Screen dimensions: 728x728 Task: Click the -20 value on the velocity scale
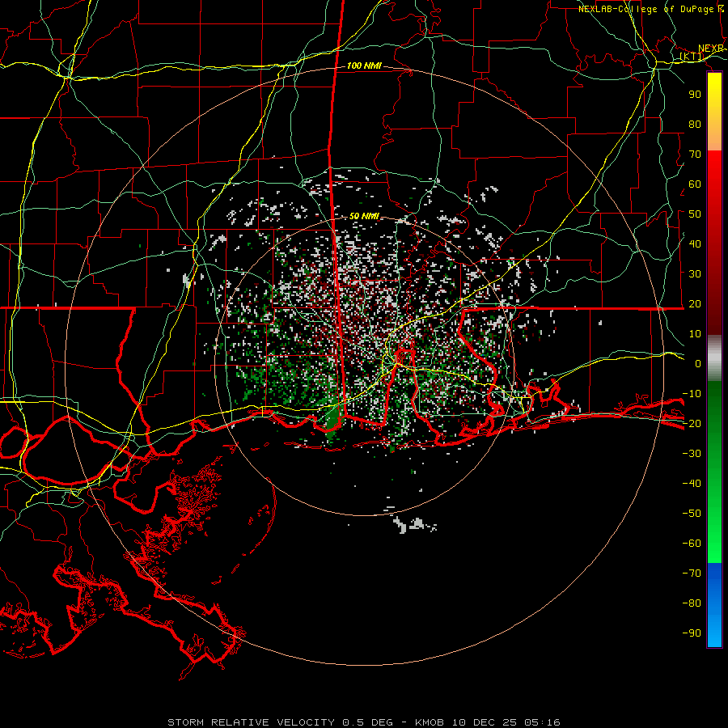pyautogui.click(x=692, y=423)
